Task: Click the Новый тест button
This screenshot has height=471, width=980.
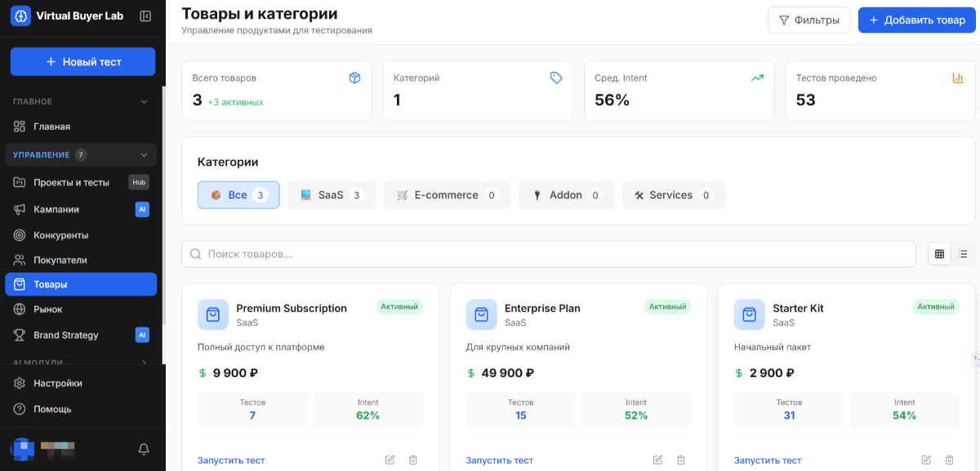Action: [x=82, y=62]
